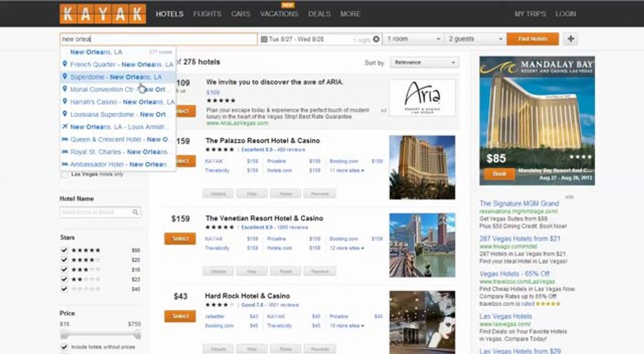Open the CARS tab
Screen dimensions: 644x354
tap(241, 14)
